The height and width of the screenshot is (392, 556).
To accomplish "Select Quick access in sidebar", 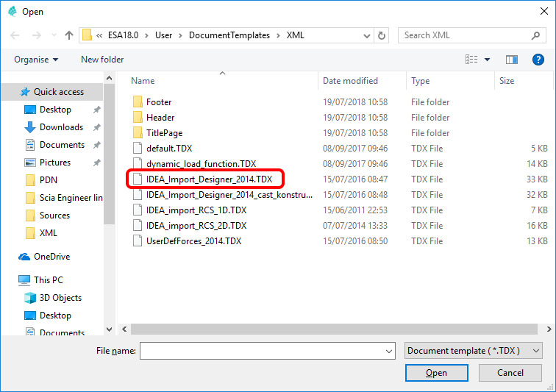I will click(x=59, y=92).
